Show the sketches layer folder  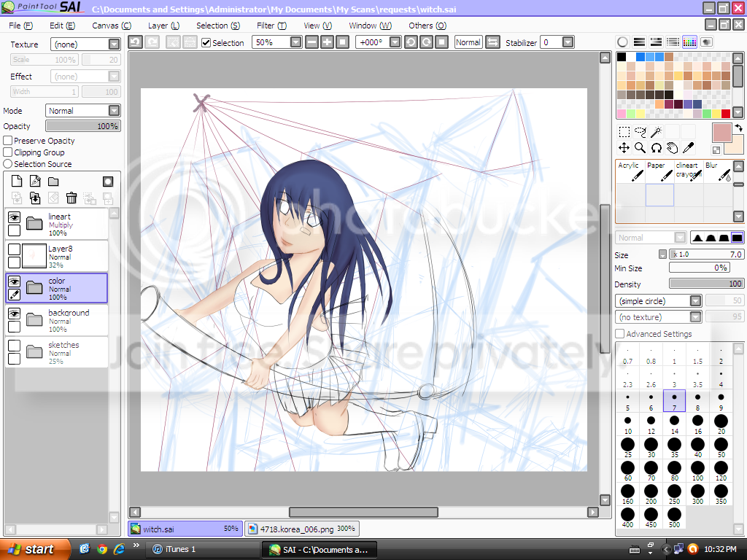click(15, 346)
